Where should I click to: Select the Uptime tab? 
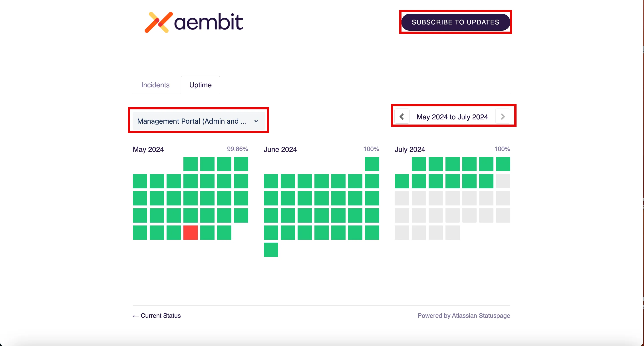click(x=200, y=85)
